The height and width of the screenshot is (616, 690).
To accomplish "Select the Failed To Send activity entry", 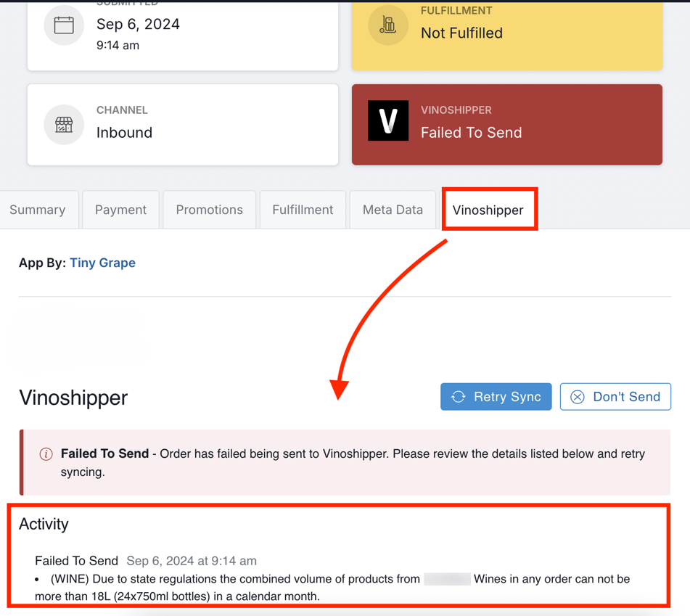I will [x=76, y=561].
